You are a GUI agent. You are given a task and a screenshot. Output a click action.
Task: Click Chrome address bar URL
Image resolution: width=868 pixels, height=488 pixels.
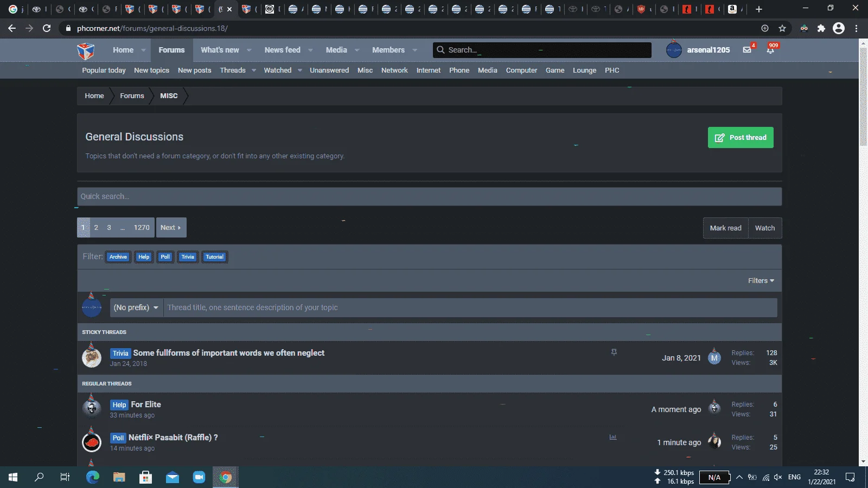click(152, 28)
